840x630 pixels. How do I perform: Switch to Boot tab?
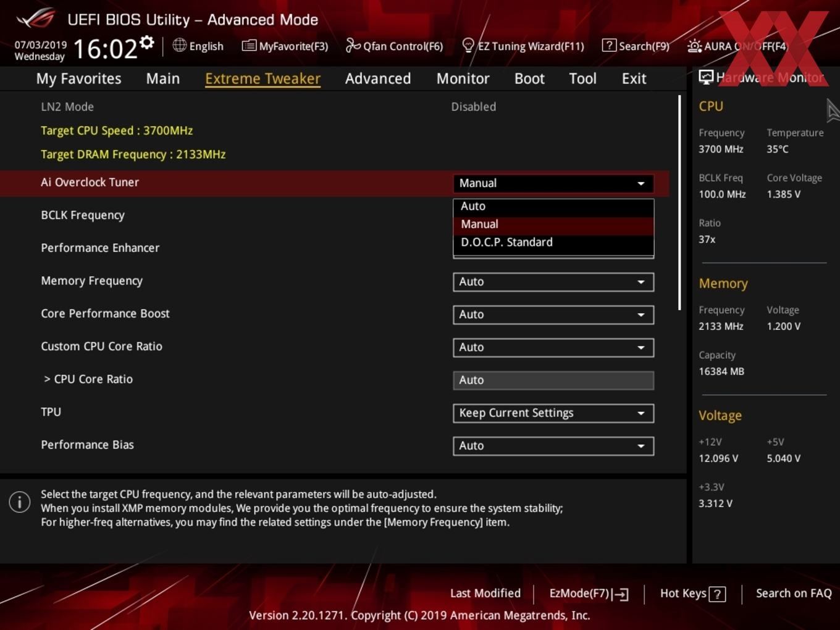529,78
